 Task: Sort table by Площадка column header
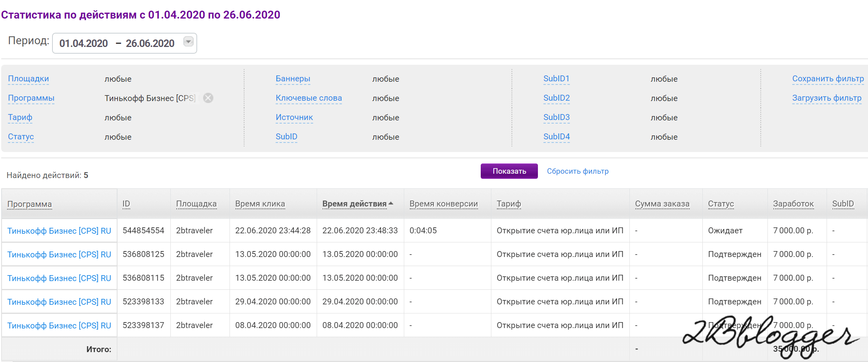coord(196,204)
